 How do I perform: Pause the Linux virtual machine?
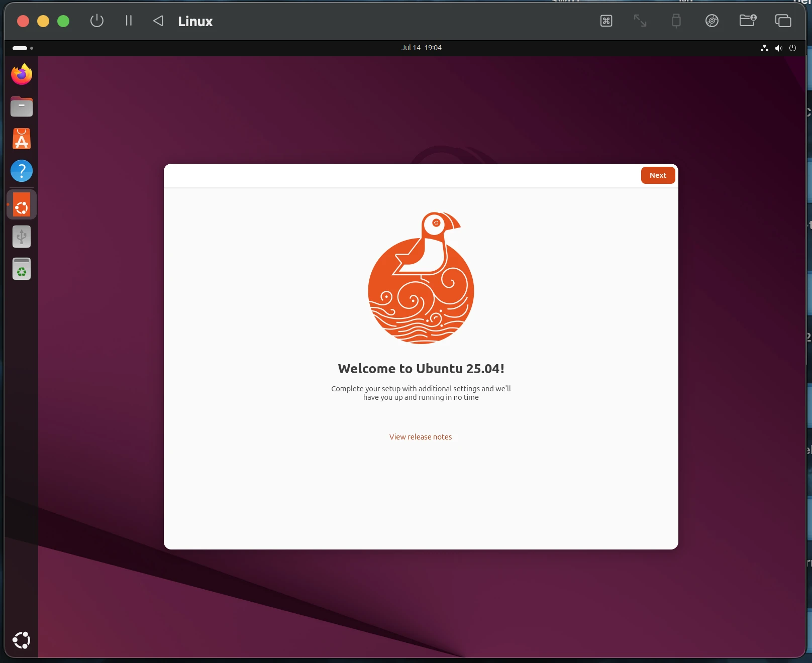pyautogui.click(x=129, y=21)
